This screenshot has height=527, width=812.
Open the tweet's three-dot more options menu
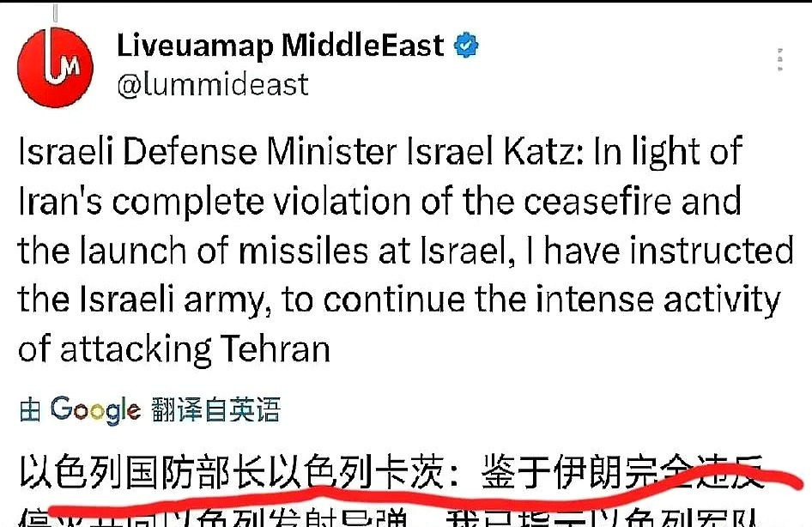click(x=780, y=59)
